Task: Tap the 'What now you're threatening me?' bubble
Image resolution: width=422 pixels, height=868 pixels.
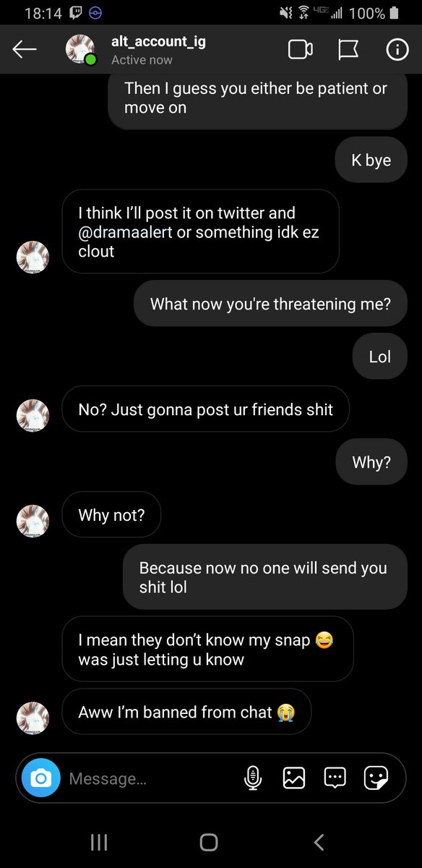Action: click(270, 304)
